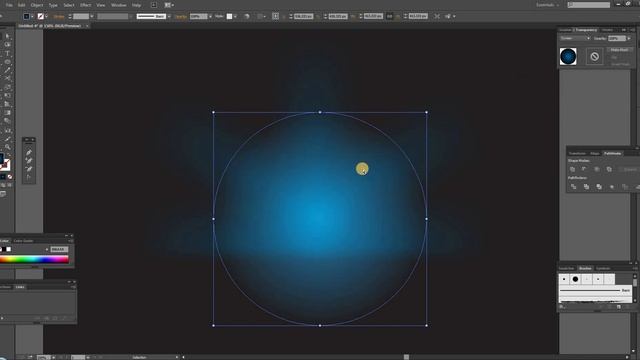Open the File menu

point(9,5)
